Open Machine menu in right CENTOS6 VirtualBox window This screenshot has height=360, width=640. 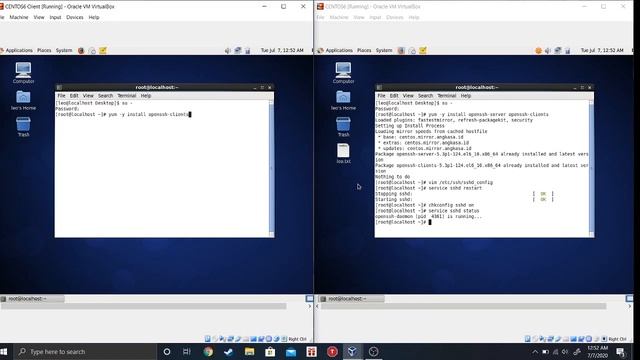pyautogui.click(x=339, y=18)
